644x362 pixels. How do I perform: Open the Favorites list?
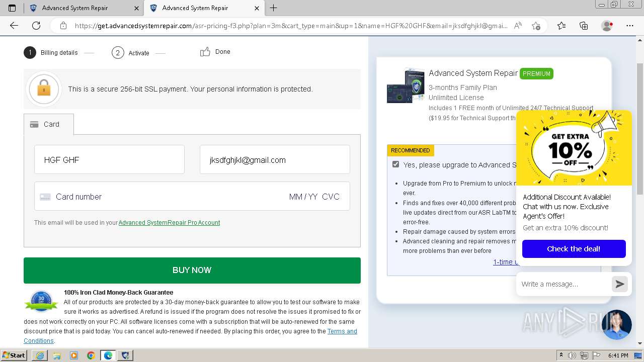tap(561, 26)
